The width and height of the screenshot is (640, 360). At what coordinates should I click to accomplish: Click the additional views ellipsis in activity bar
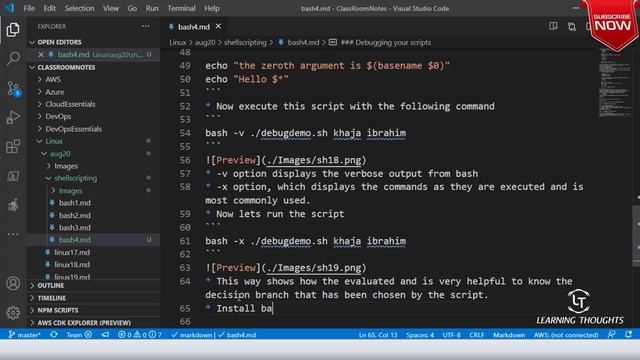(13, 234)
